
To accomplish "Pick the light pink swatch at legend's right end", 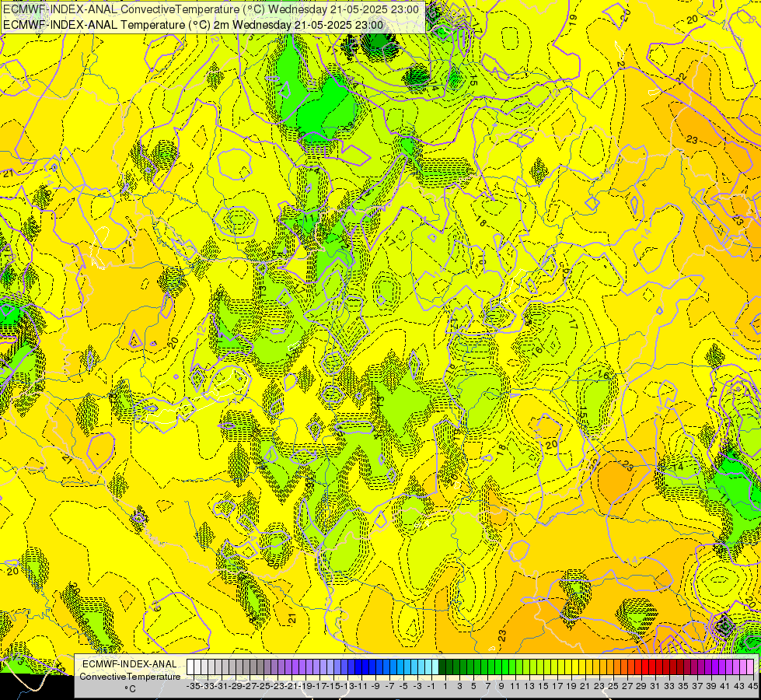I will pyautogui.click(x=750, y=667).
